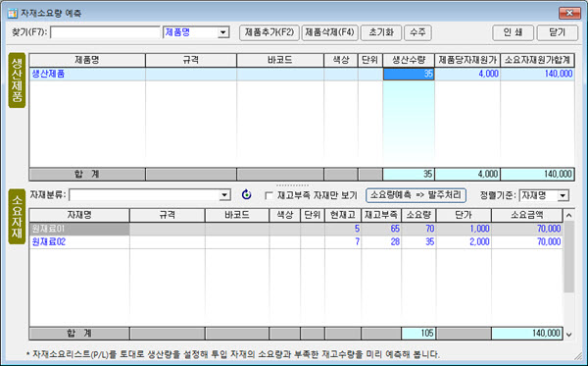Click the 생산수량 column header
This screenshot has width=588, height=366.
tap(409, 60)
